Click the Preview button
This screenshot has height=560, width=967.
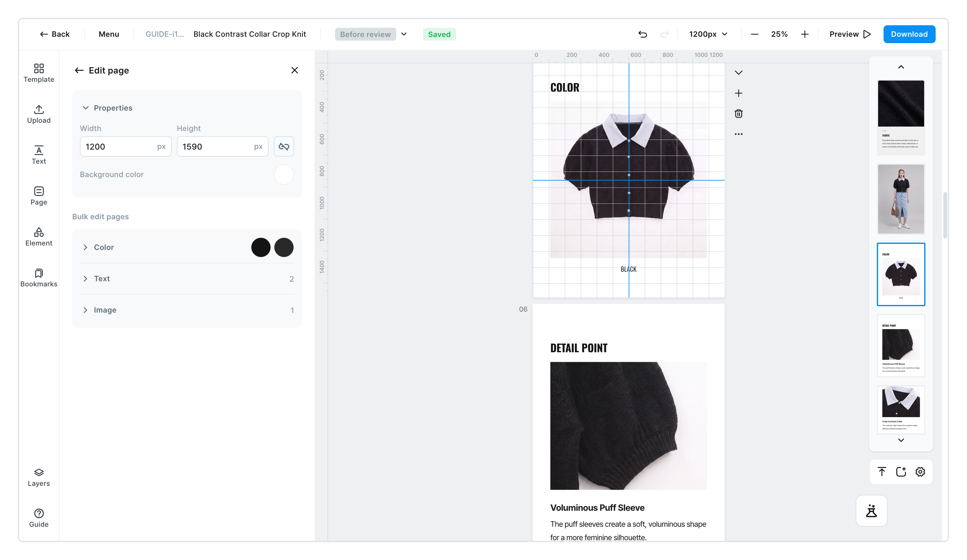pyautogui.click(x=850, y=34)
